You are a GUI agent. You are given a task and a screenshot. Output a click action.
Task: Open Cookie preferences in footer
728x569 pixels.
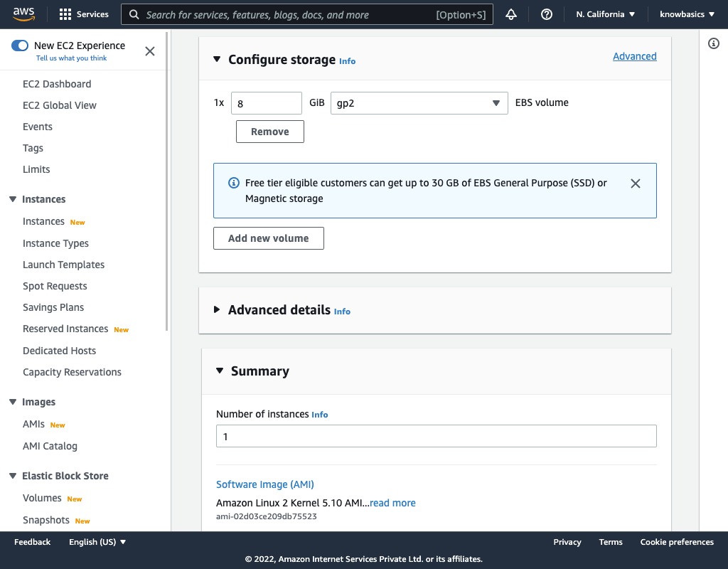[x=677, y=542]
